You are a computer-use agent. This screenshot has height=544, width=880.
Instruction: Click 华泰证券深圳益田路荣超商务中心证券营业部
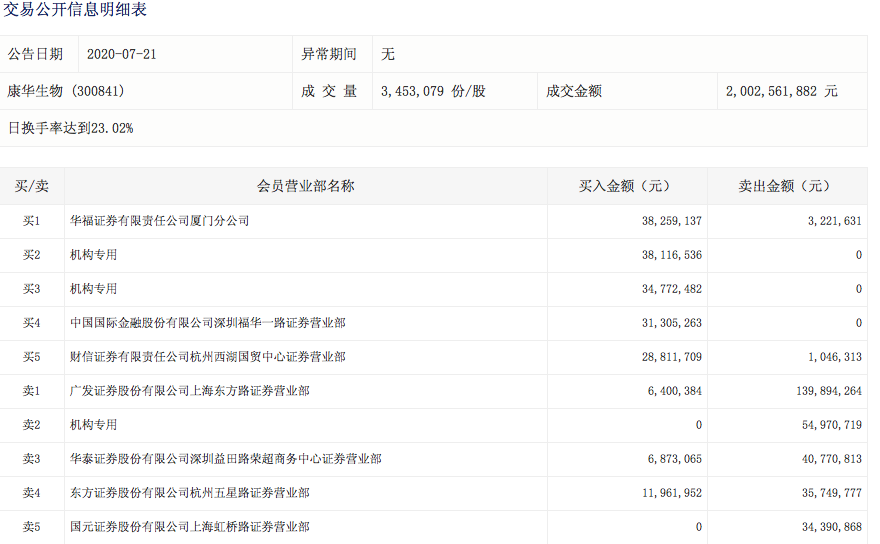tap(225, 459)
